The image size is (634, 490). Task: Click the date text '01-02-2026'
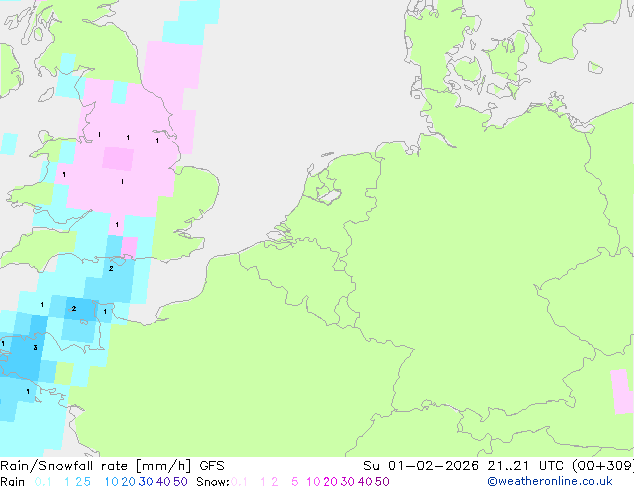[433, 466]
